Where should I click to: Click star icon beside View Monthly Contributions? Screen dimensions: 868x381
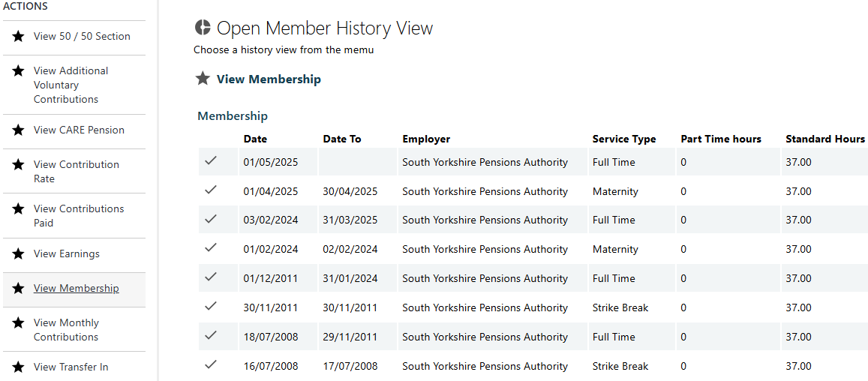pyautogui.click(x=18, y=322)
